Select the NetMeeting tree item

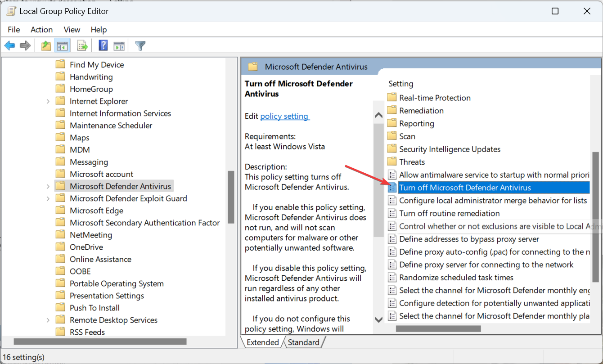91,235
